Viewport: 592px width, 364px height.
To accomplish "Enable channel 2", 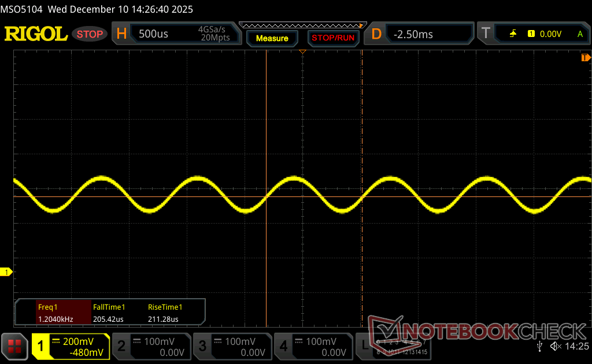I will click(x=151, y=346).
